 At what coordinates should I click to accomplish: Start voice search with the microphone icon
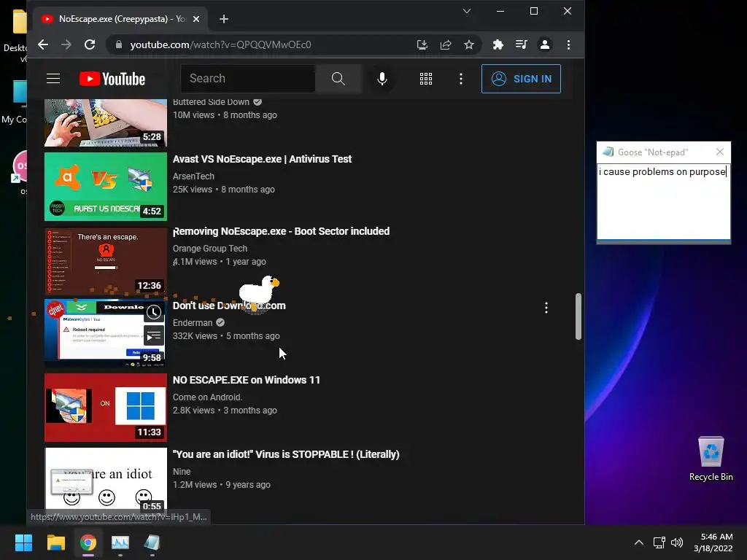pos(382,79)
